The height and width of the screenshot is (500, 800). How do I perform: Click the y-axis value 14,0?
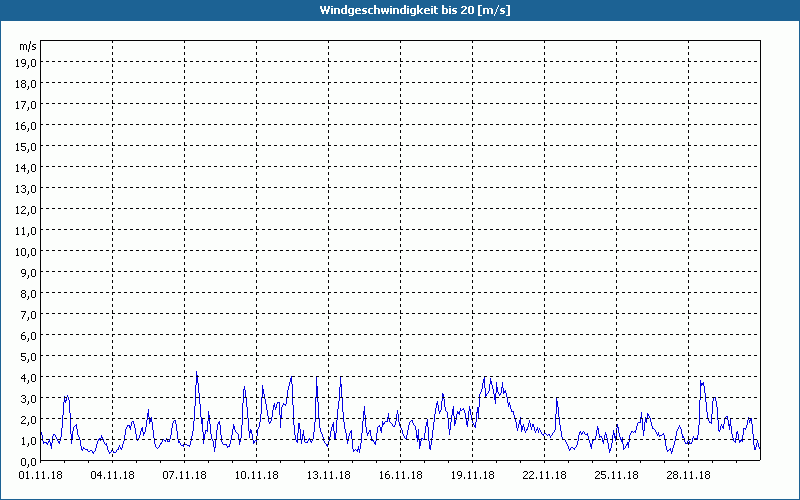click(26, 168)
